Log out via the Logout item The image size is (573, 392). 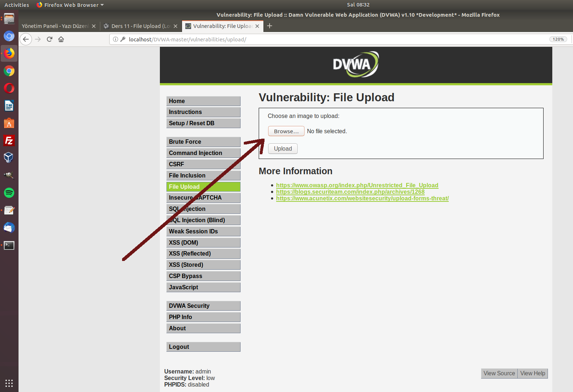tap(203, 347)
